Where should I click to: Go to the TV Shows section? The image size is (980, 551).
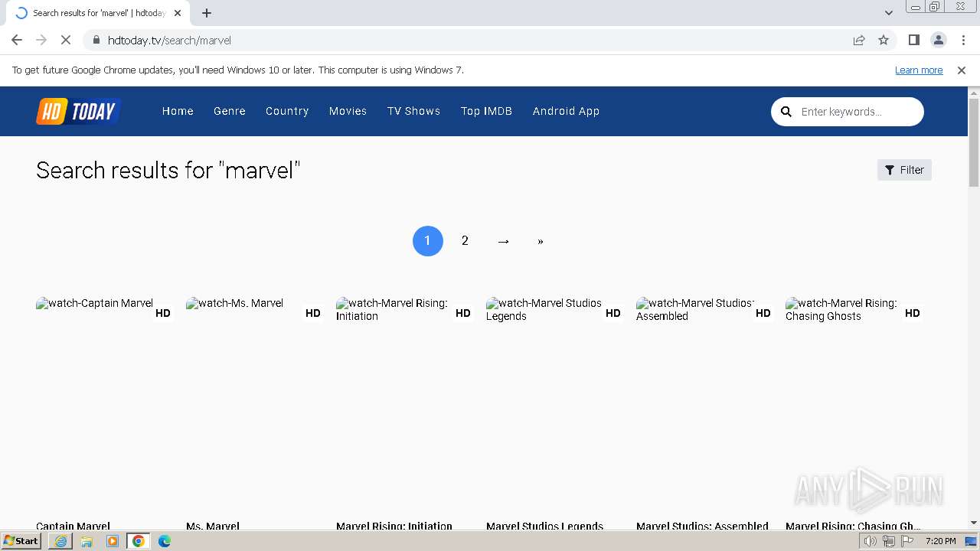[413, 111]
